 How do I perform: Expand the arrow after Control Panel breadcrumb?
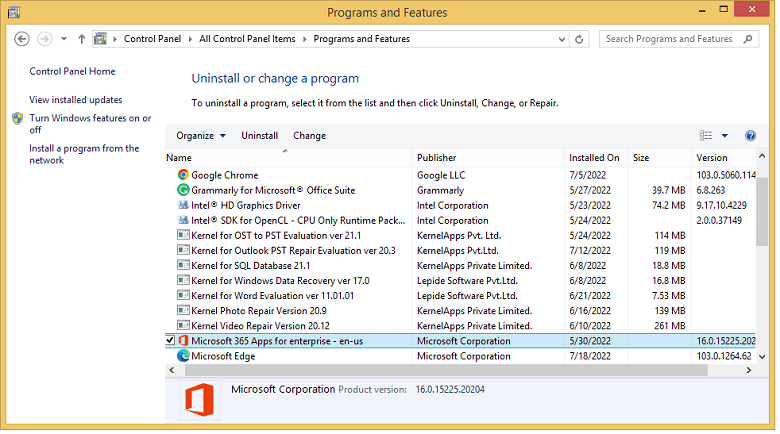190,39
